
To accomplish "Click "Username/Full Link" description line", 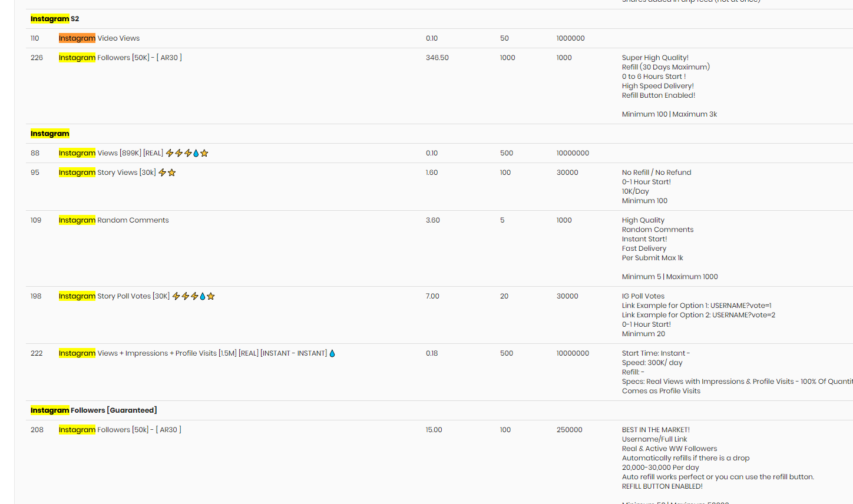I will 654,439.
